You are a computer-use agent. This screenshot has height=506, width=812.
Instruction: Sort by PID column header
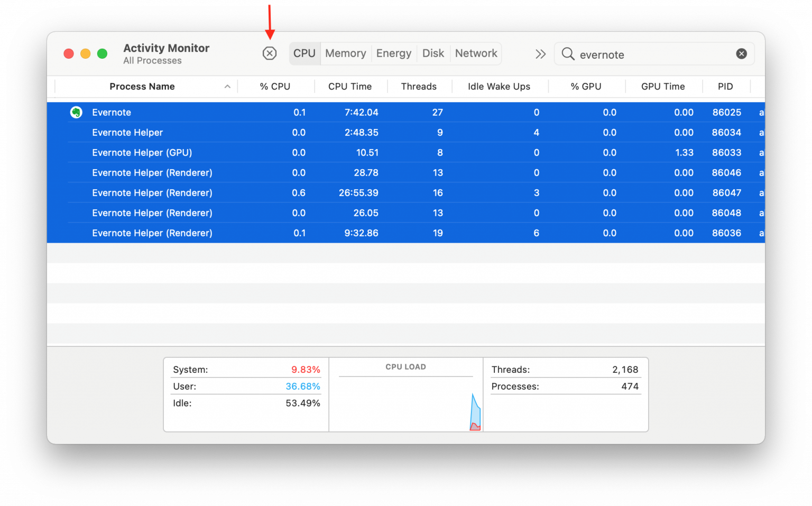725,87
